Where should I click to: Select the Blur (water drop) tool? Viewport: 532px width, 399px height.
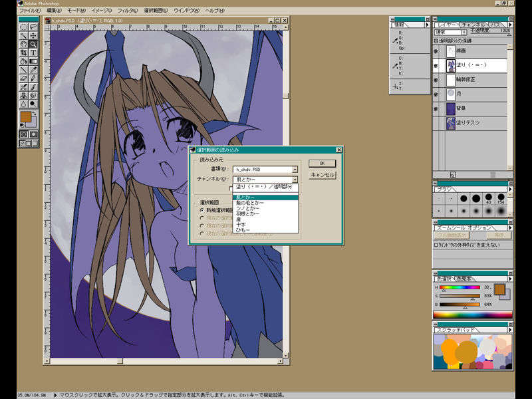point(23,104)
